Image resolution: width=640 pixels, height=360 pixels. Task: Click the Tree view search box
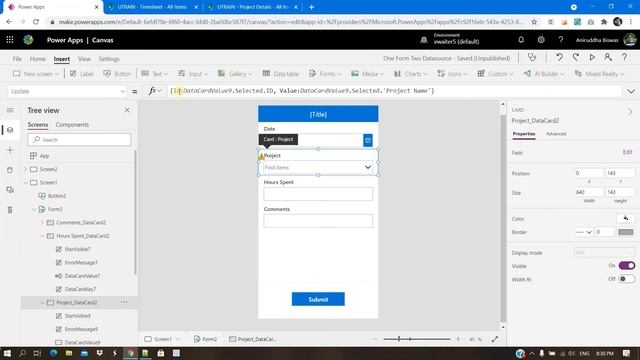[79, 140]
